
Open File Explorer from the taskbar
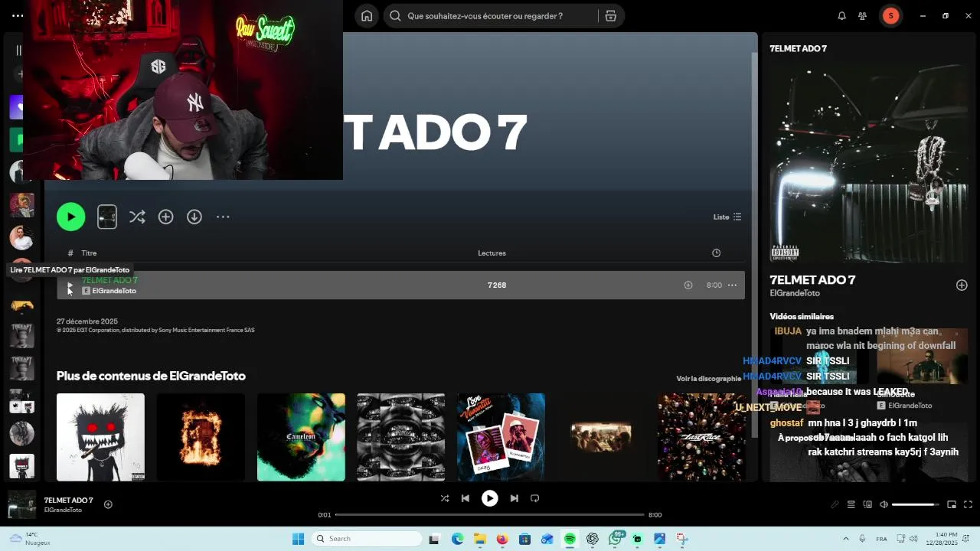point(479,539)
